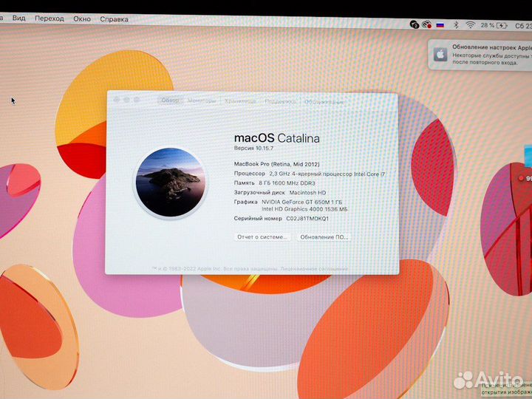The width and height of the screenshot is (532, 399).
Task: Open the Wi-Fi status menu
Action: click(x=470, y=25)
